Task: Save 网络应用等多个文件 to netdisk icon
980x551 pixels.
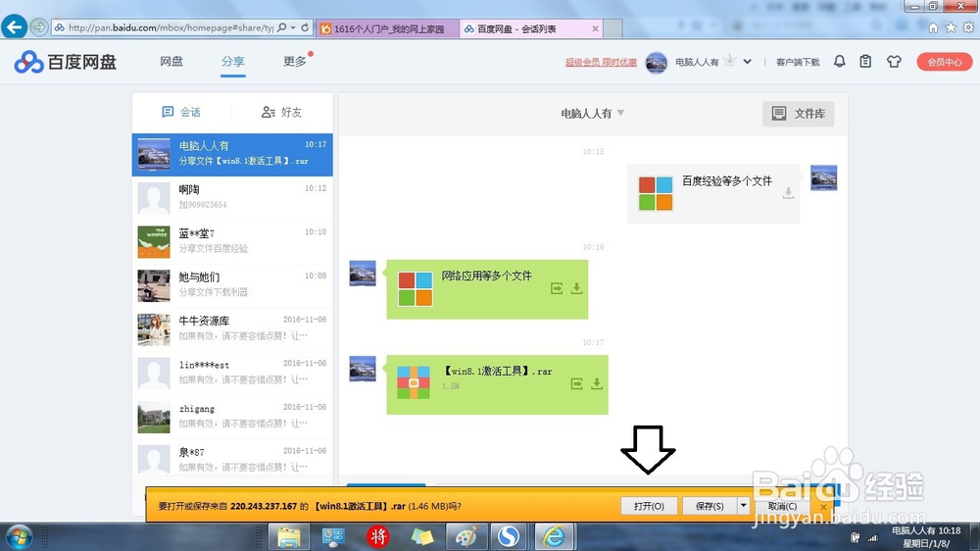Action: pos(557,288)
